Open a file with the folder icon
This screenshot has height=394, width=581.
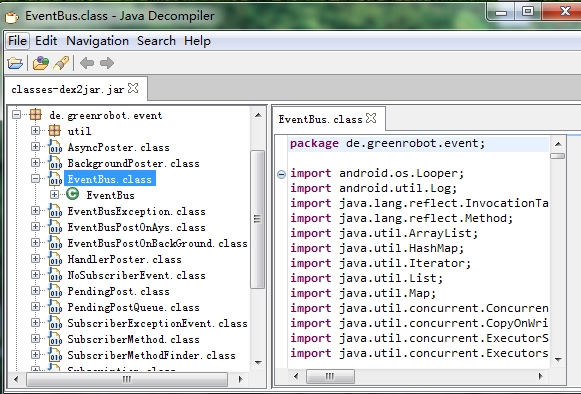(x=15, y=63)
